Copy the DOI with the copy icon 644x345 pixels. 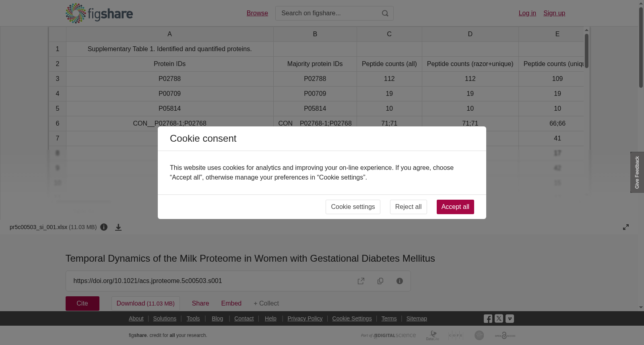(380, 281)
